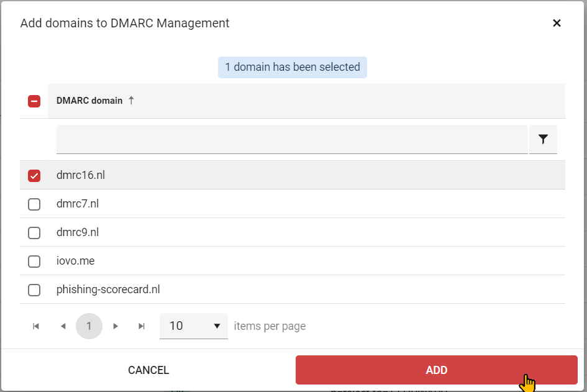Jump to the last page icon
Viewport: 587px width, 392px height.
(x=142, y=326)
